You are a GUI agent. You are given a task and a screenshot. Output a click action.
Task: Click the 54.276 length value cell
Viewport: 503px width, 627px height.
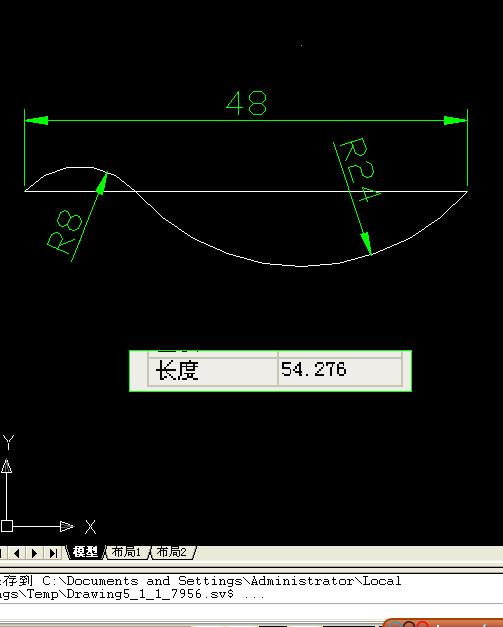(x=340, y=371)
